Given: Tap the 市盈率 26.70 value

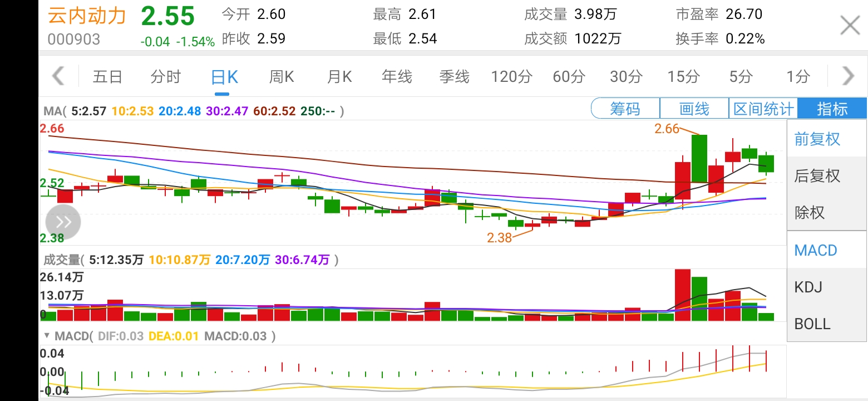Looking at the screenshot, I should (744, 14).
